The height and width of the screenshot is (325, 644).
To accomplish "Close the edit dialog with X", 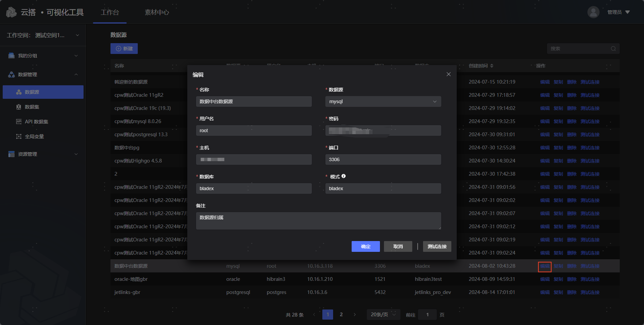I will [x=448, y=74].
